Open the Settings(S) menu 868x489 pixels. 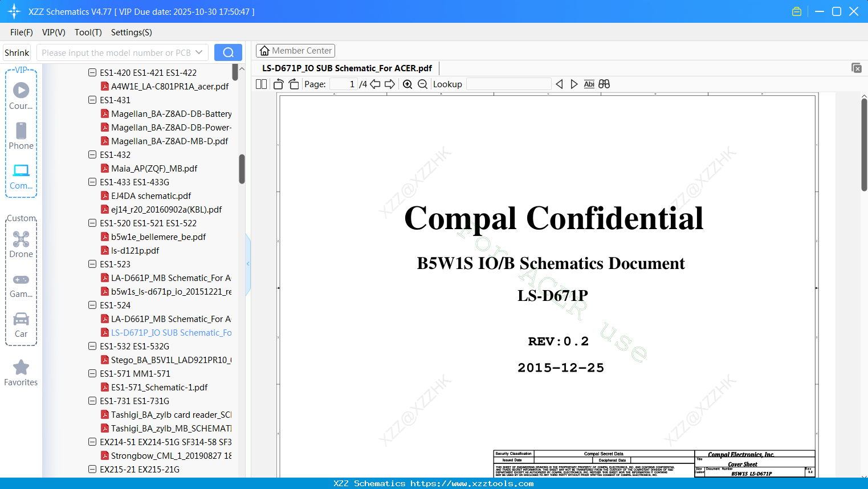[132, 32]
